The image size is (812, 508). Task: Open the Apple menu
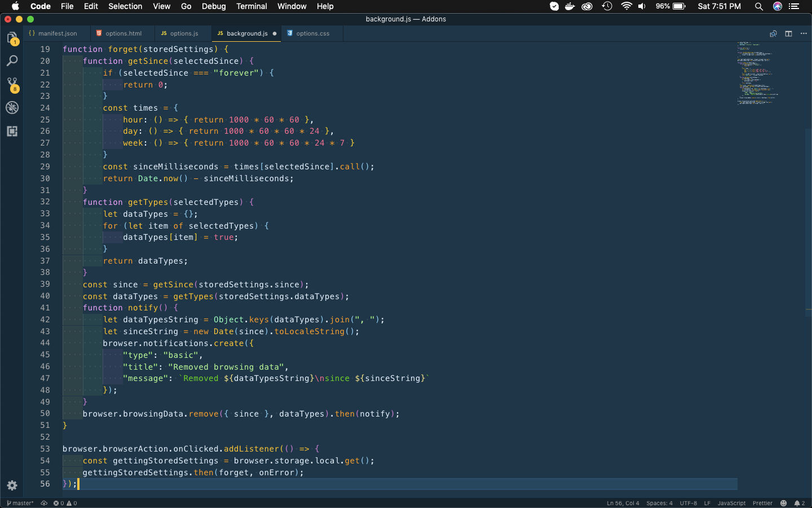tap(15, 6)
